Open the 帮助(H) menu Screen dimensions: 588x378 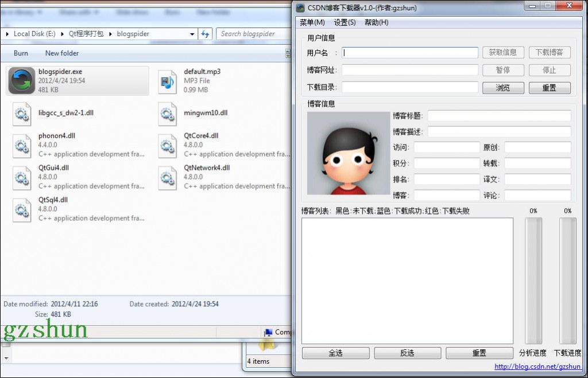tap(376, 22)
